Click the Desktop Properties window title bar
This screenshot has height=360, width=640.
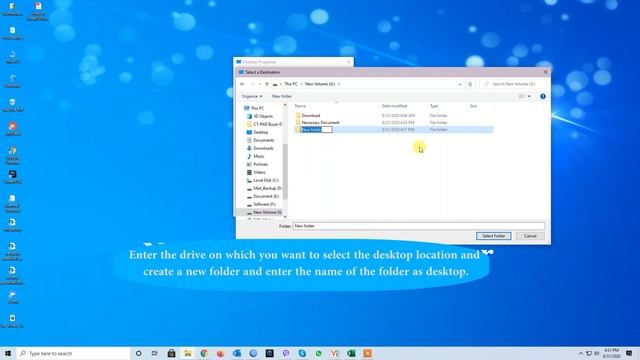tap(293, 62)
